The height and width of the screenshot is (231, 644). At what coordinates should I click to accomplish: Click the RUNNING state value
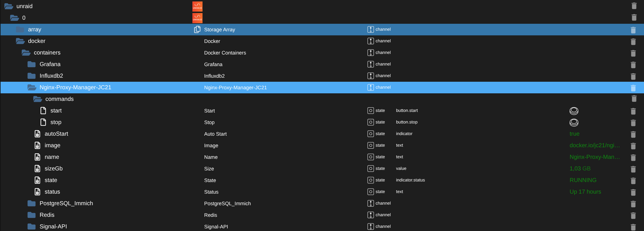click(x=583, y=180)
